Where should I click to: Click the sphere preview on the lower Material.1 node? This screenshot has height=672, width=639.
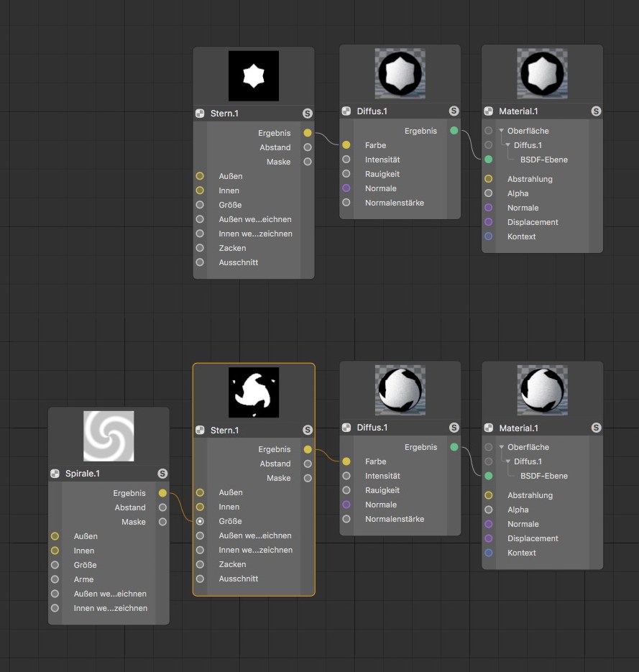click(x=542, y=390)
